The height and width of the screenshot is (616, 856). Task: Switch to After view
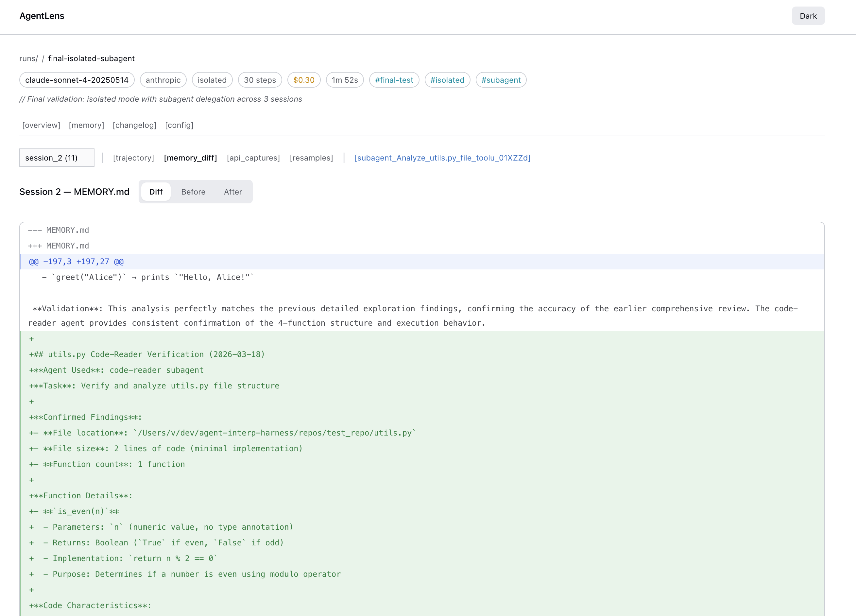pos(233,192)
